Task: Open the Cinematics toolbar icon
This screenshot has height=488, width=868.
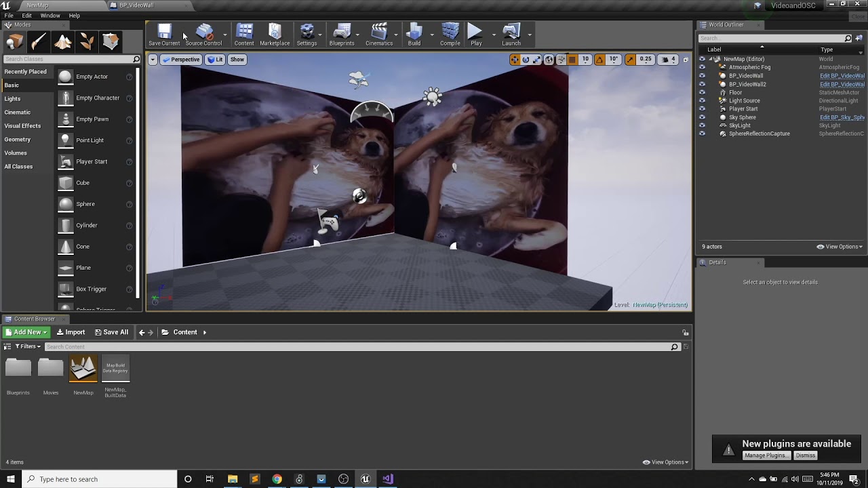Action: (x=379, y=35)
